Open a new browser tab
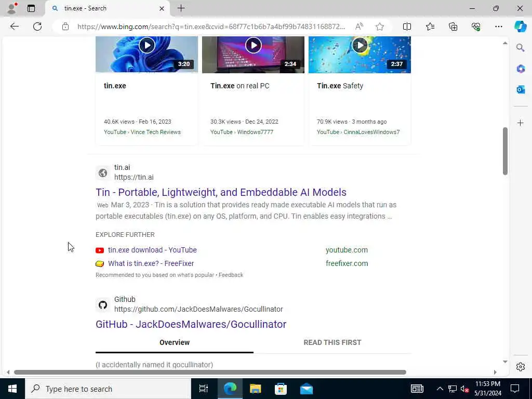This screenshot has height=399, width=532. pos(181,8)
